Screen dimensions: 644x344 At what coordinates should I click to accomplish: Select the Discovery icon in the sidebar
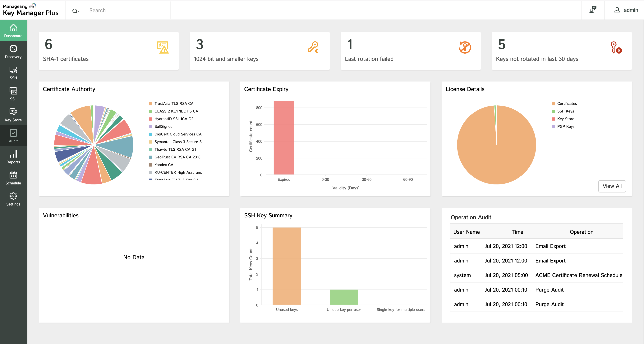click(13, 51)
